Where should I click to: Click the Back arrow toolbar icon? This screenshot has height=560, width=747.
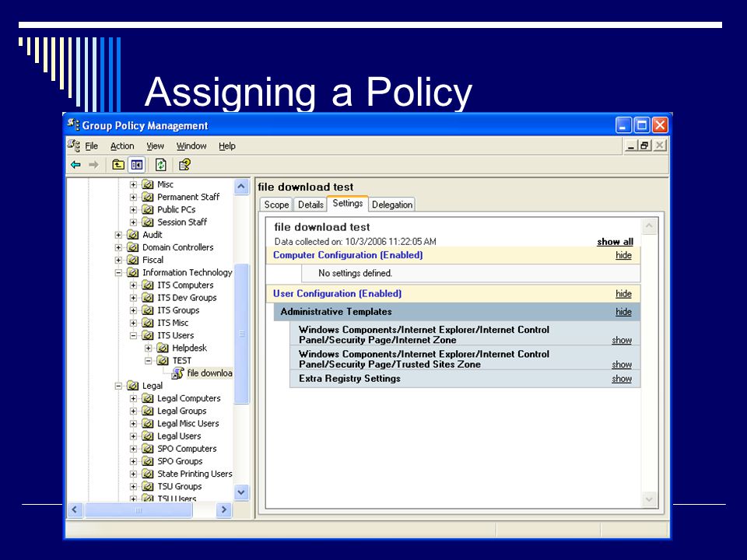tap(75, 165)
